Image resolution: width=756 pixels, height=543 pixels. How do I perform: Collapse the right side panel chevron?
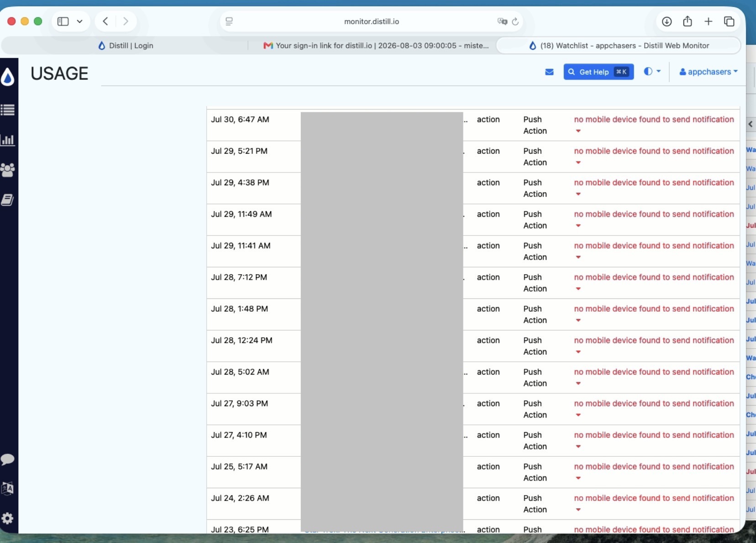pos(751,124)
